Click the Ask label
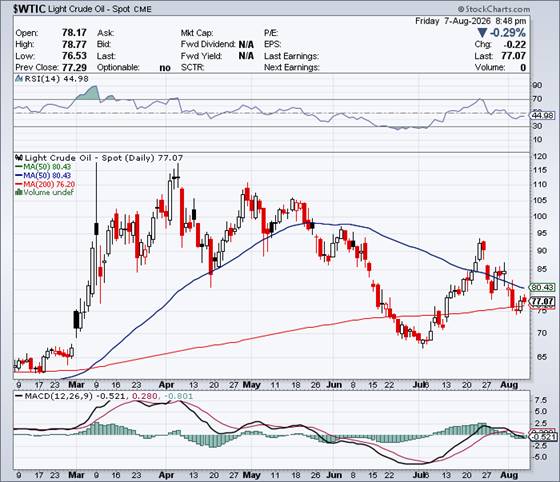The image size is (560, 482). 106,33
